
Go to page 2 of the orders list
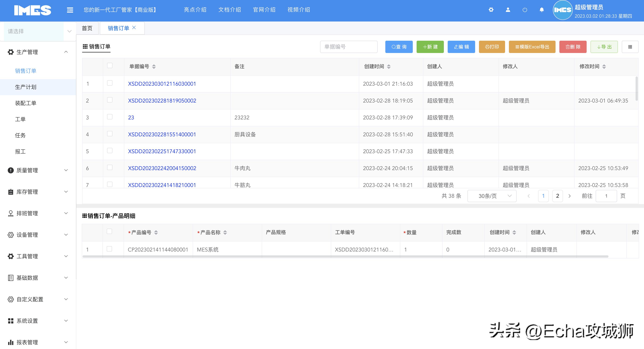click(557, 196)
